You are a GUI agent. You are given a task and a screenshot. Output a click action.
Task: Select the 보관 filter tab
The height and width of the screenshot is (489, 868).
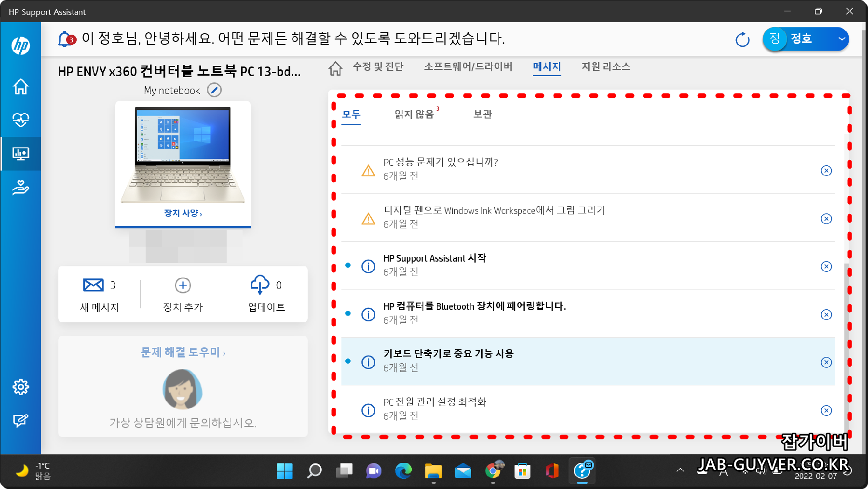483,114
